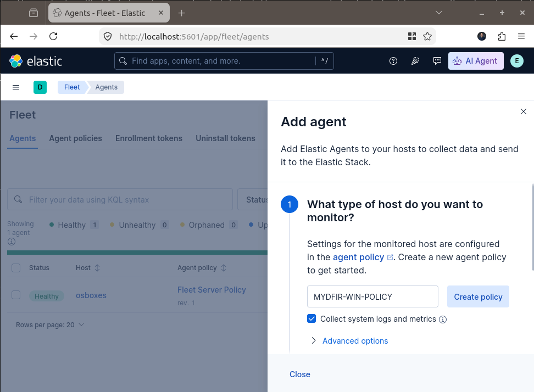Viewport: 534px width, 392px height.
Task: Sort the table by Host column
Action: click(x=87, y=268)
